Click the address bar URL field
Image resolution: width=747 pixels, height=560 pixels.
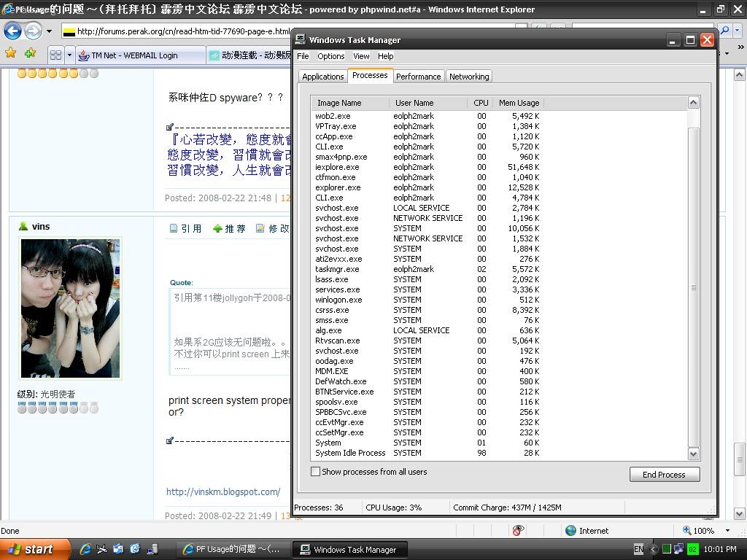tap(177, 31)
